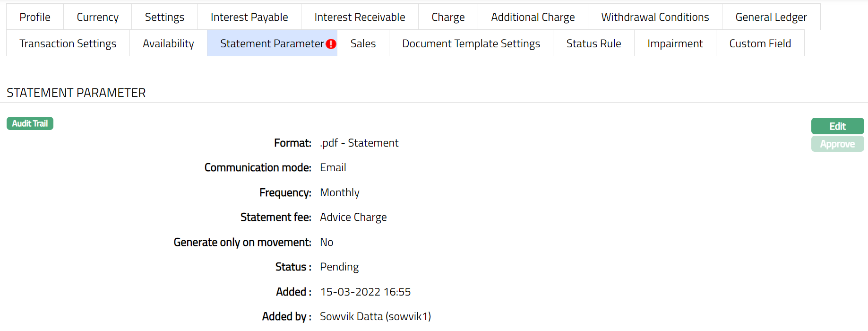Open the Profile tab
The width and height of the screenshot is (868, 331).
[35, 17]
